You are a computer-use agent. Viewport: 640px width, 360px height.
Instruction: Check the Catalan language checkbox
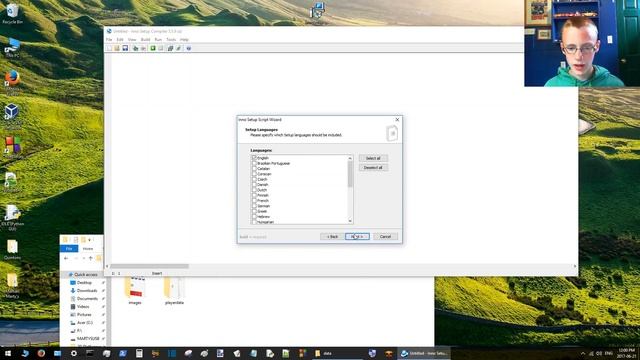point(254,169)
